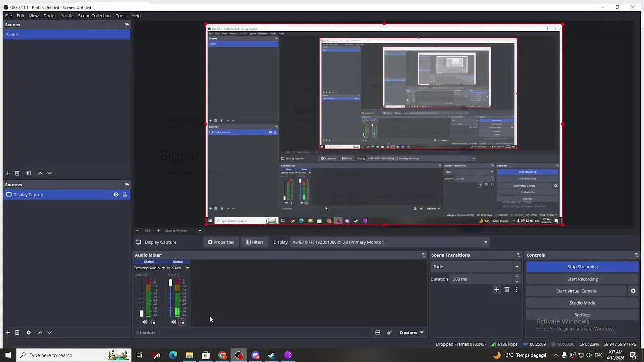Open the File menu
This screenshot has width=644, height=362.
click(9, 16)
